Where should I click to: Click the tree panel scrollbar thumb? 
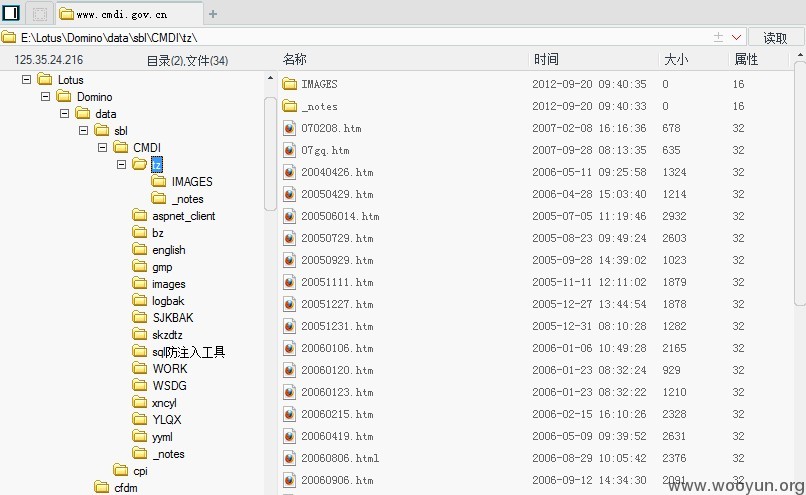pos(270,153)
